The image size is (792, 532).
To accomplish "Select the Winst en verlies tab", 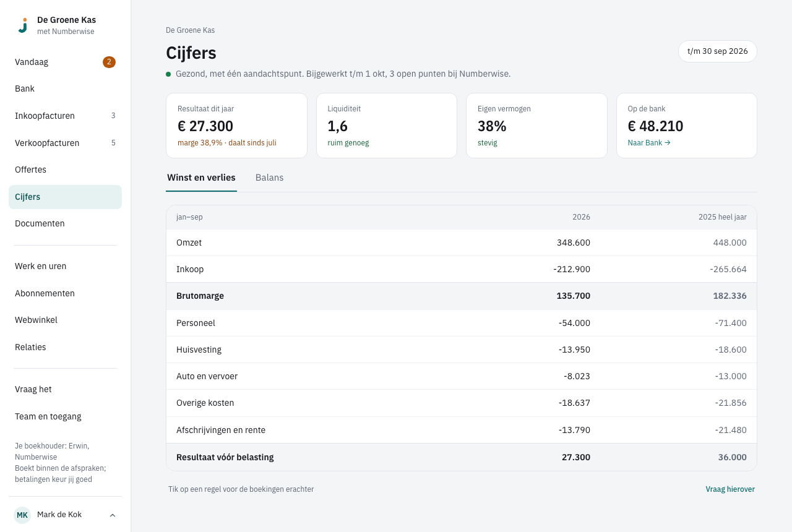I will pyautogui.click(x=201, y=178).
